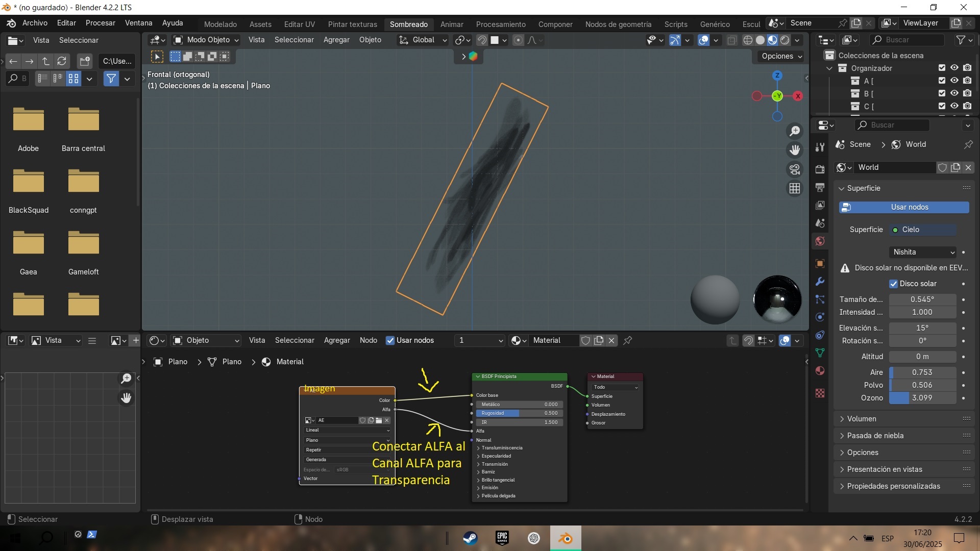This screenshot has width=980, height=551.
Task: Adjust the Aire slider value
Action: (923, 372)
